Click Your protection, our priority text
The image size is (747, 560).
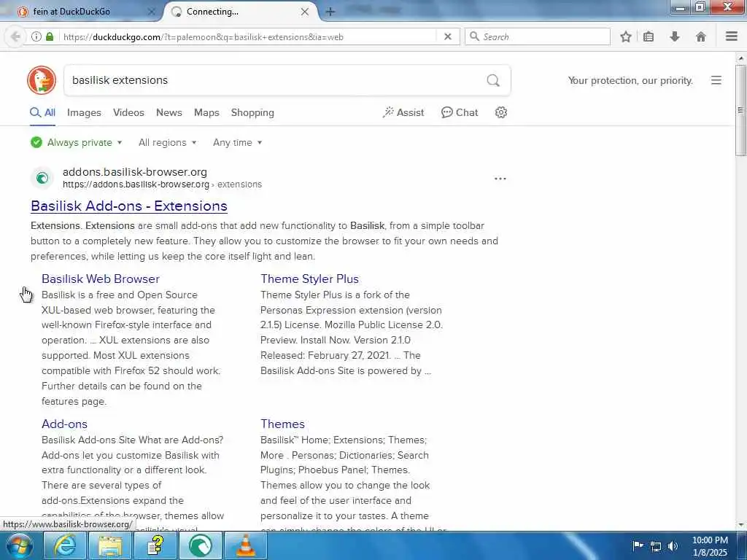coord(630,80)
